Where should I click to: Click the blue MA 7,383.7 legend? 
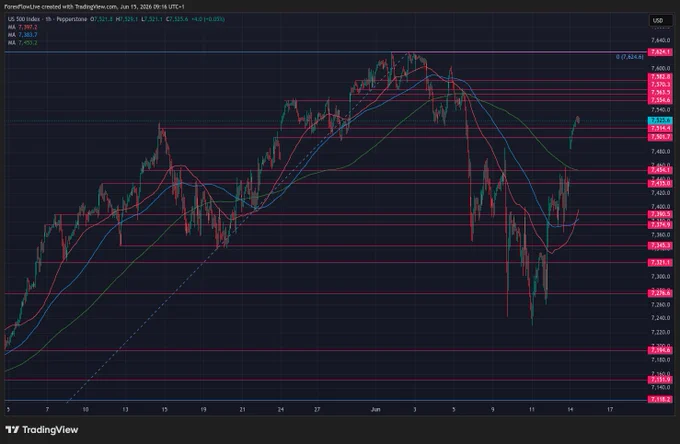coord(22,35)
